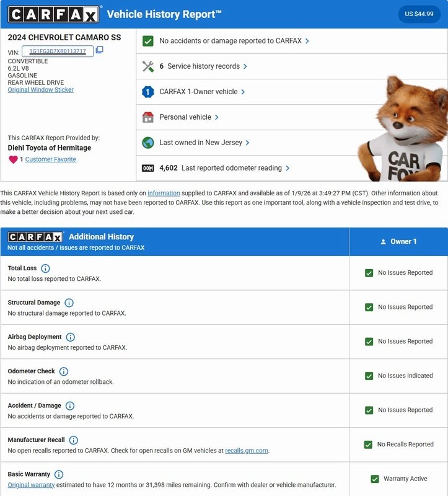Click the Warranty Active green checkmark
Screen dimensions: 448x496
[x=374, y=479]
